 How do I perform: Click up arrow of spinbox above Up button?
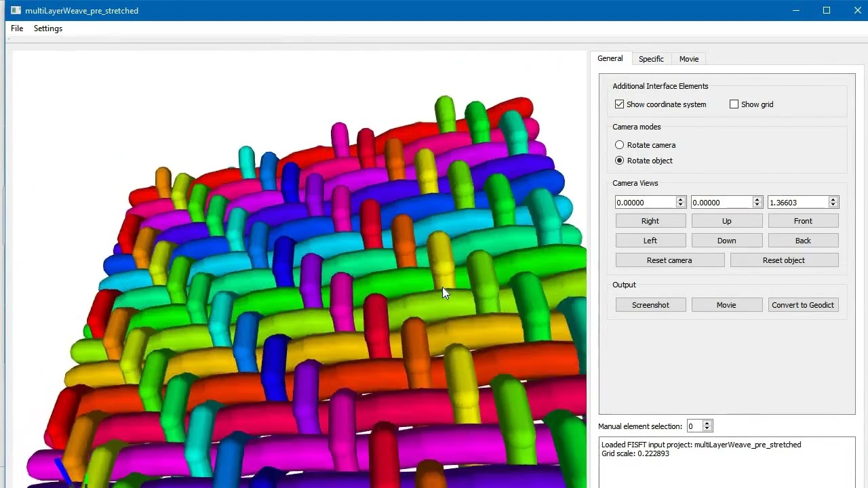click(757, 199)
